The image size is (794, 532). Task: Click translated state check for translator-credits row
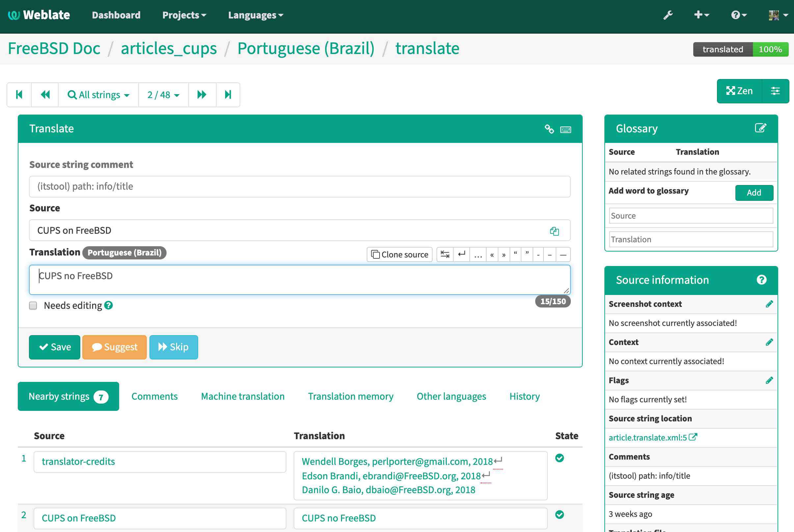click(560, 458)
